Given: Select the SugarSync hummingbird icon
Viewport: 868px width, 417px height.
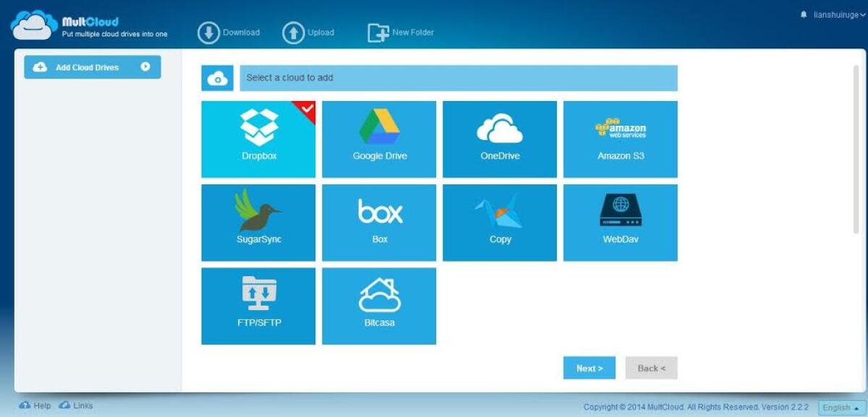Looking at the screenshot, I should [258, 222].
